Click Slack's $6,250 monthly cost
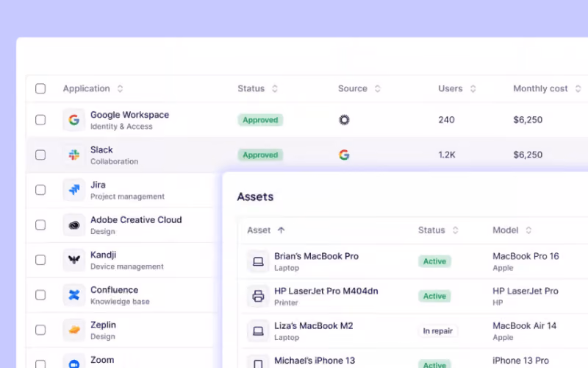588x368 pixels. [528, 155]
